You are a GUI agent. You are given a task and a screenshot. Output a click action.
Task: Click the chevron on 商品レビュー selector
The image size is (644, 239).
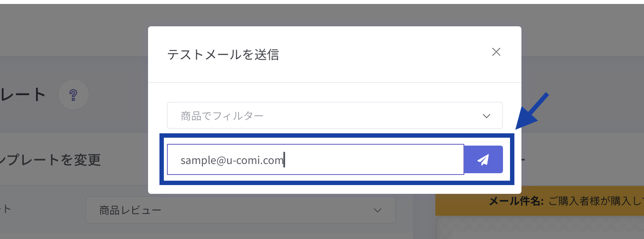click(x=377, y=210)
